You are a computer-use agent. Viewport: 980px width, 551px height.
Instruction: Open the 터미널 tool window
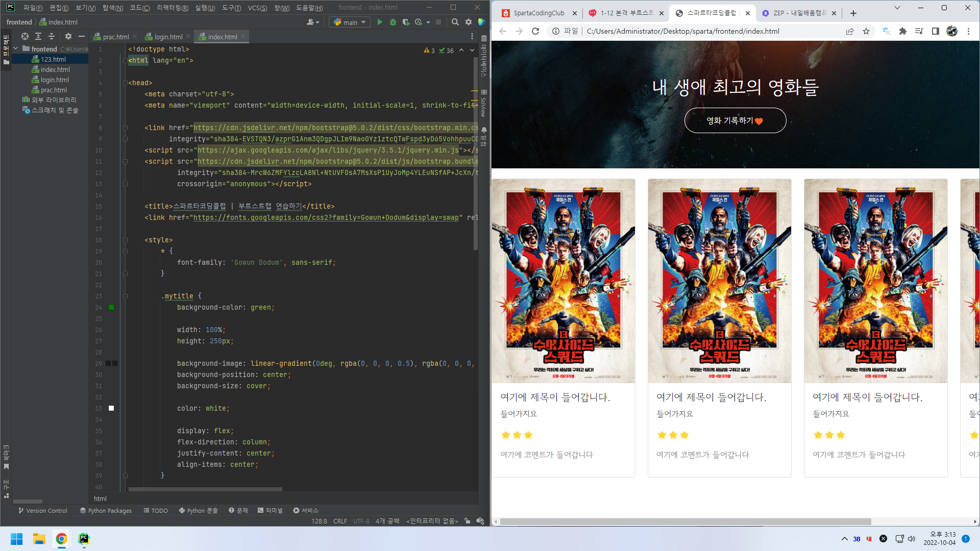[270, 510]
